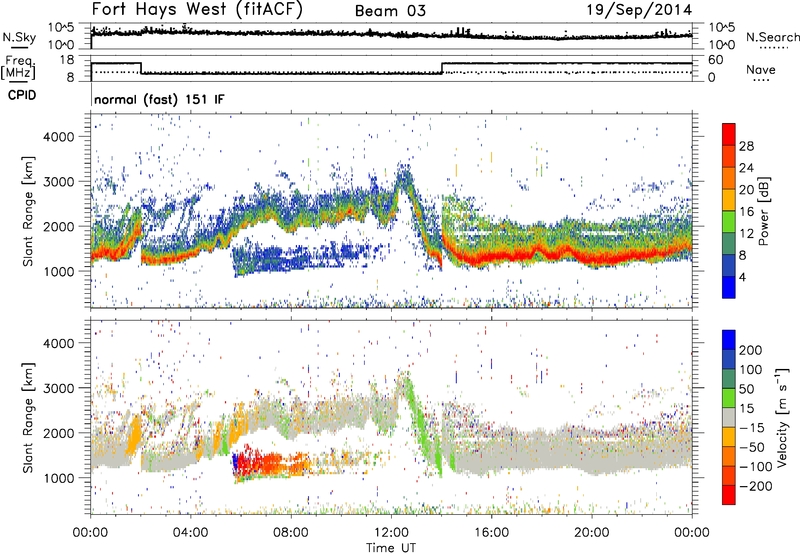Click 'Slant Range [km]' on the velocity panel
Viewport: 800px width, 554px height.
(x=28, y=417)
